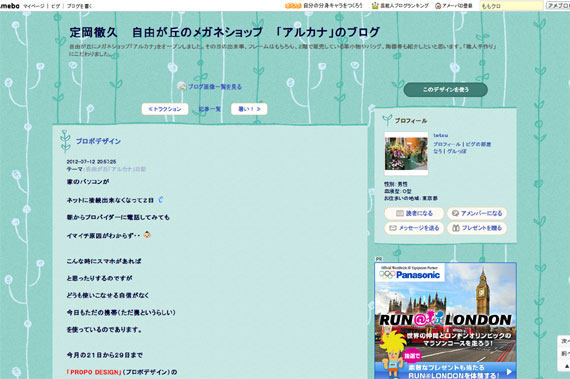Open the Panasonic RUN@LONDON advertisement banner
The width and height of the screenshot is (570, 379).
pos(445,320)
